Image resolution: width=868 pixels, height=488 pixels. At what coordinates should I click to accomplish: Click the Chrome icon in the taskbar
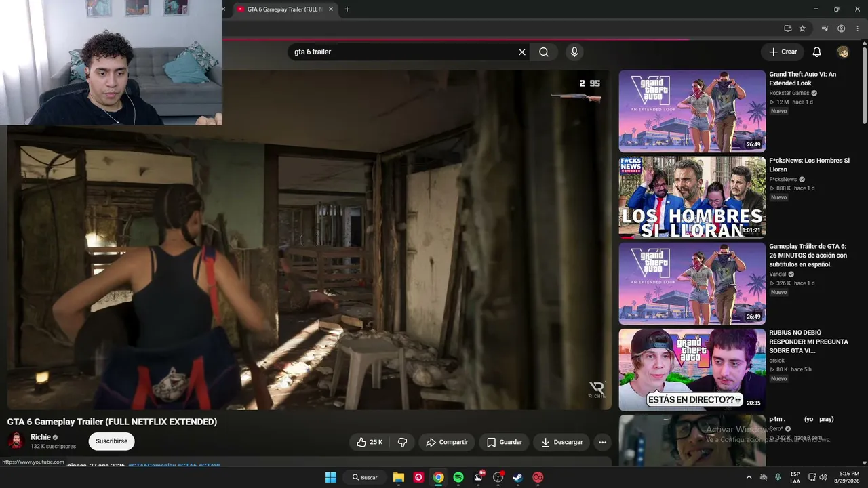coord(439,477)
